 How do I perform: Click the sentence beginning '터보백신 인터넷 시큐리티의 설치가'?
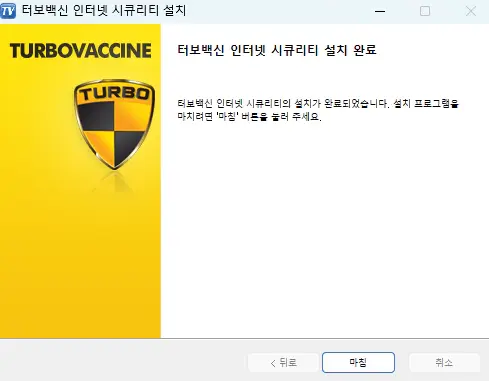318,104
